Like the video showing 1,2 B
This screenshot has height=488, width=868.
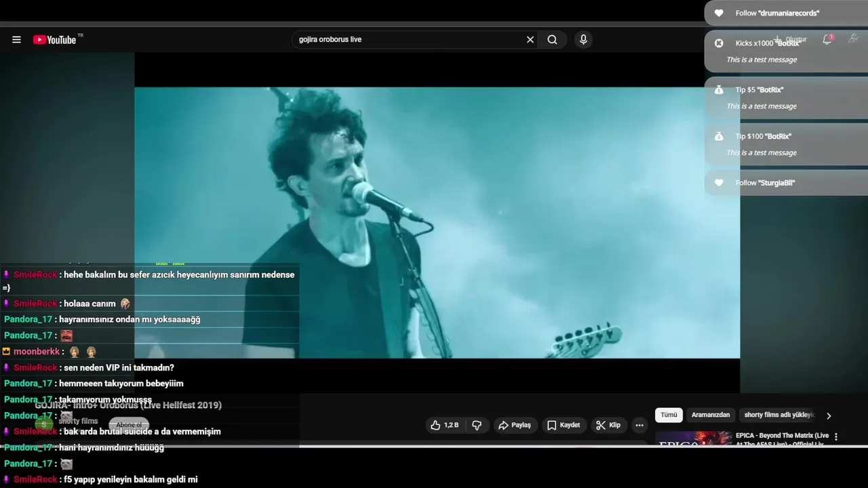[x=444, y=425]
